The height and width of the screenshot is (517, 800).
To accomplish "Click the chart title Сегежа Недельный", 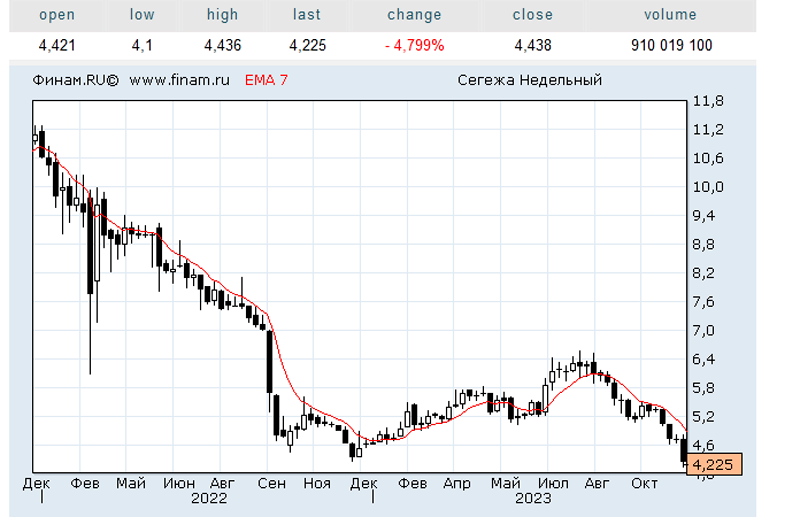I will (529, 80).
